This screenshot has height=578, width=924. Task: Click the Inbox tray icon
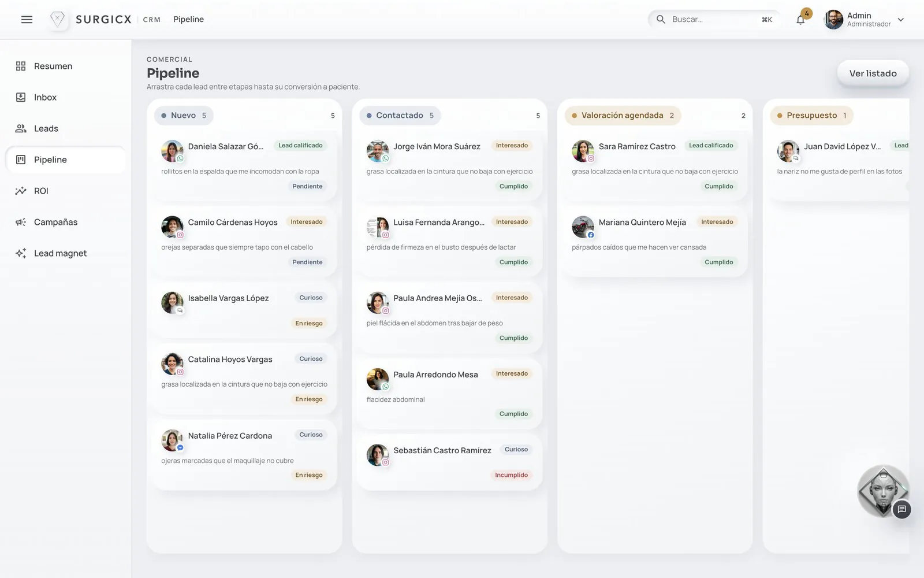(21, 98)
